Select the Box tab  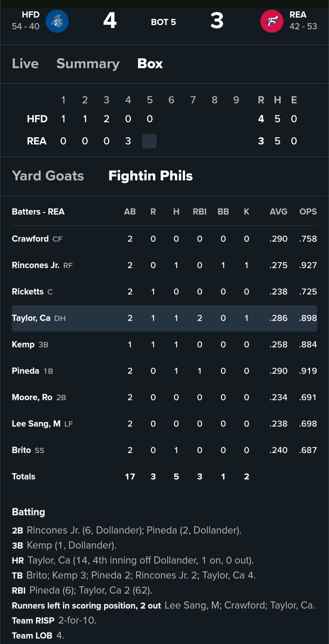(x=150, y=64)
